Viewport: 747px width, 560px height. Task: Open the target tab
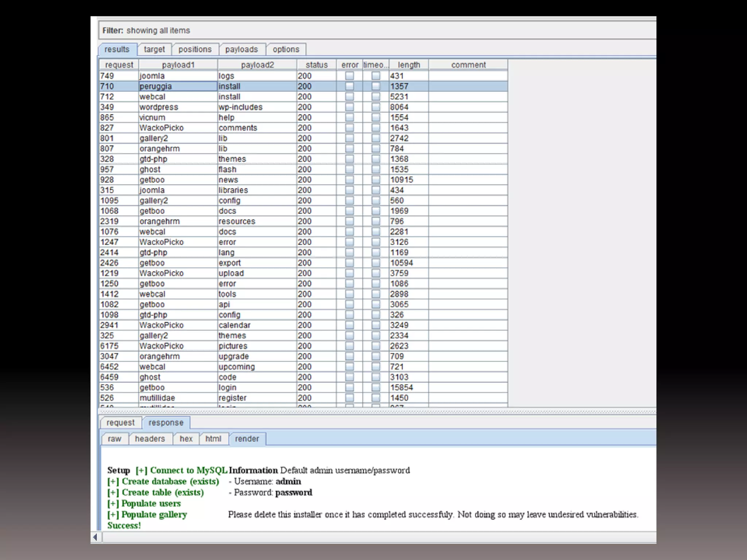[x=154, y=49]
